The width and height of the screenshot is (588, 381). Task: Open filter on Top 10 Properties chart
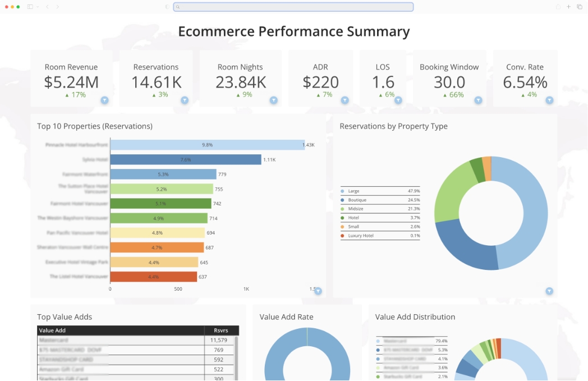click(x=318, y=291)
